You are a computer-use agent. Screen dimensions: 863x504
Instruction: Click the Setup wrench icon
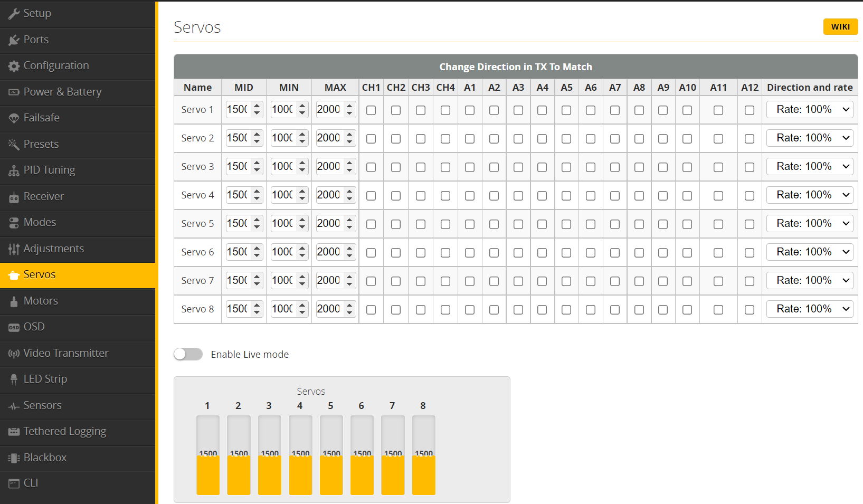coord(14,14)
